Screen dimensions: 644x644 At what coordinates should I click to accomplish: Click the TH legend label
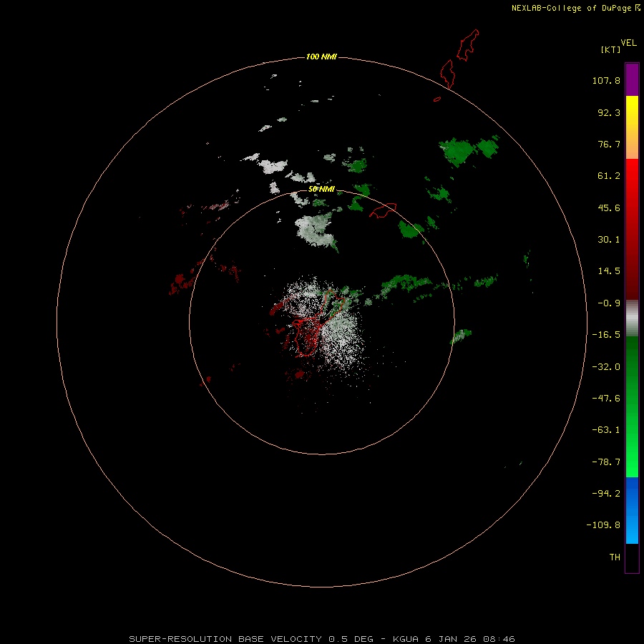click(x=615, y=557)
